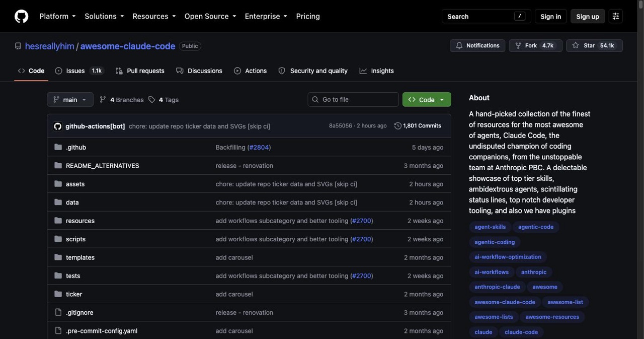
Task: Click the Discussions tab speech icon
Action: tap(180, 71)
